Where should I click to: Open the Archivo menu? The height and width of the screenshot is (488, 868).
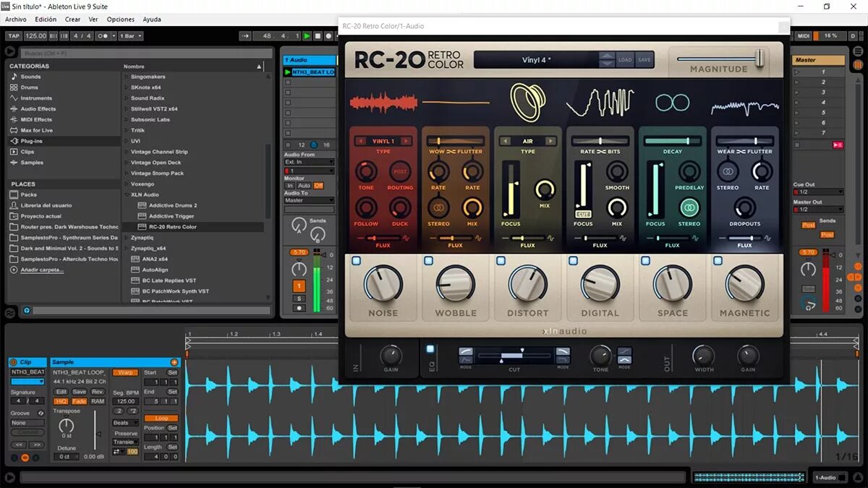point(16,20)
